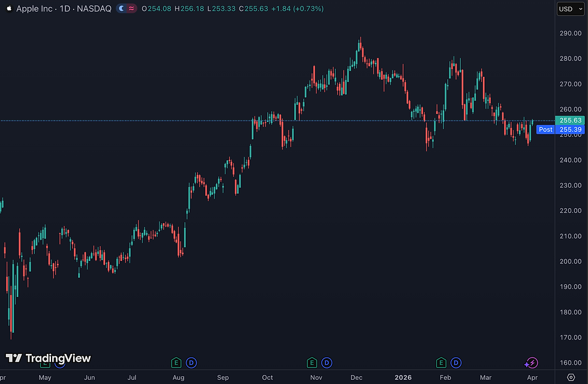
Task: Click the Jul label on the time axis
Action: coord(131,377)
